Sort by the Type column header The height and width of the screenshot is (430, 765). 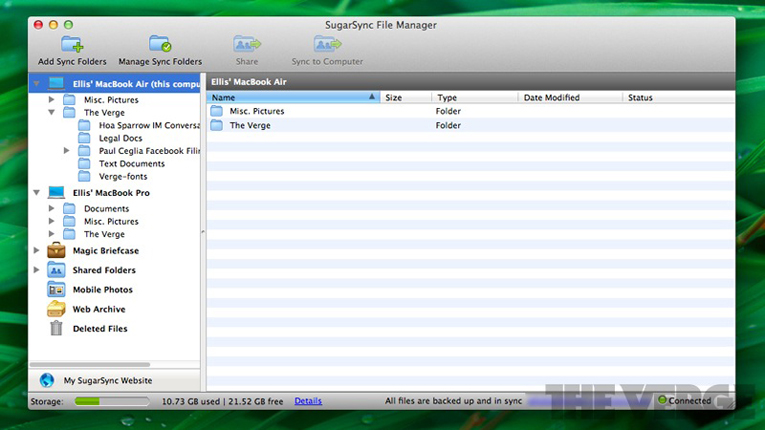pyautogui.click(x=475, y=97)
